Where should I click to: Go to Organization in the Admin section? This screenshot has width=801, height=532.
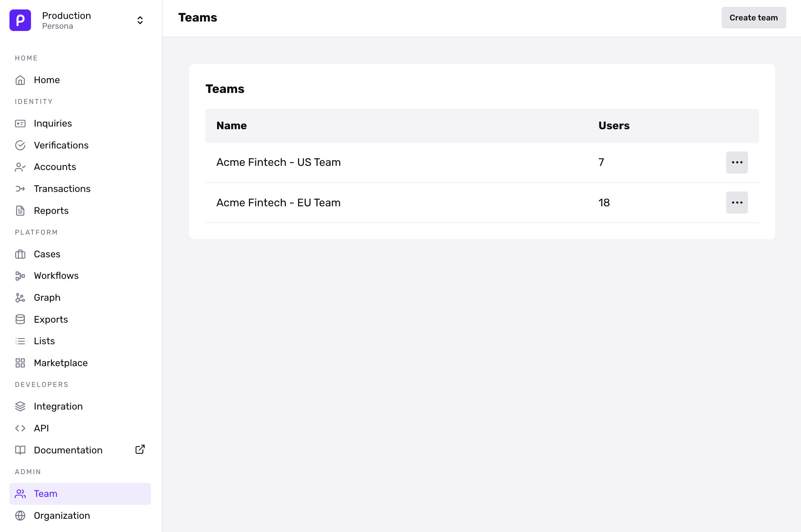pyautogui.click(x=62, y=516)
